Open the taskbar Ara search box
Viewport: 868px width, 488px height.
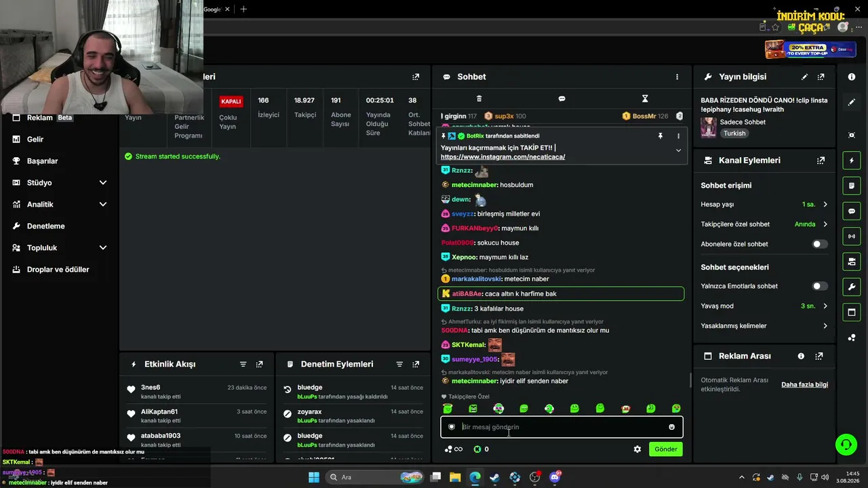[x=375, y=477]
